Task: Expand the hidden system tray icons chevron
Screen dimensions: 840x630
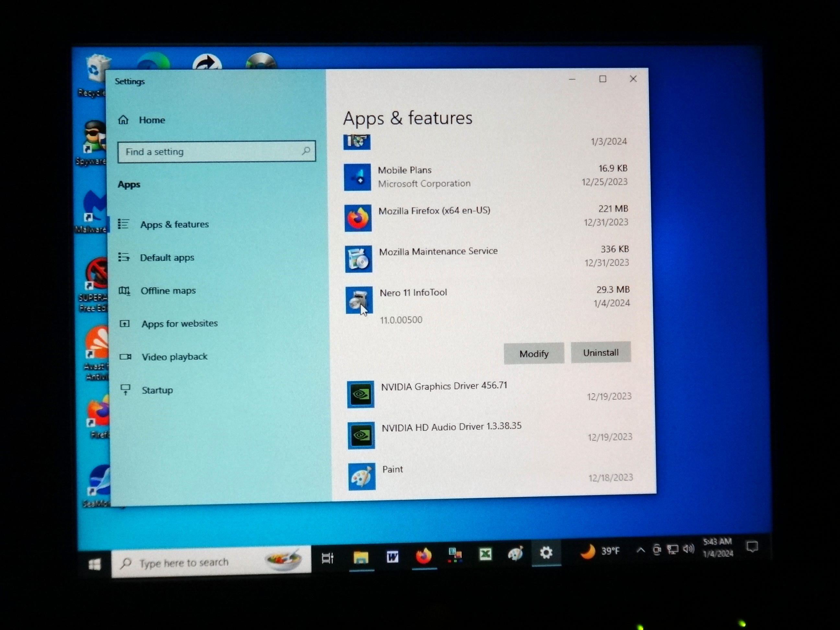Action: (640, 550)
